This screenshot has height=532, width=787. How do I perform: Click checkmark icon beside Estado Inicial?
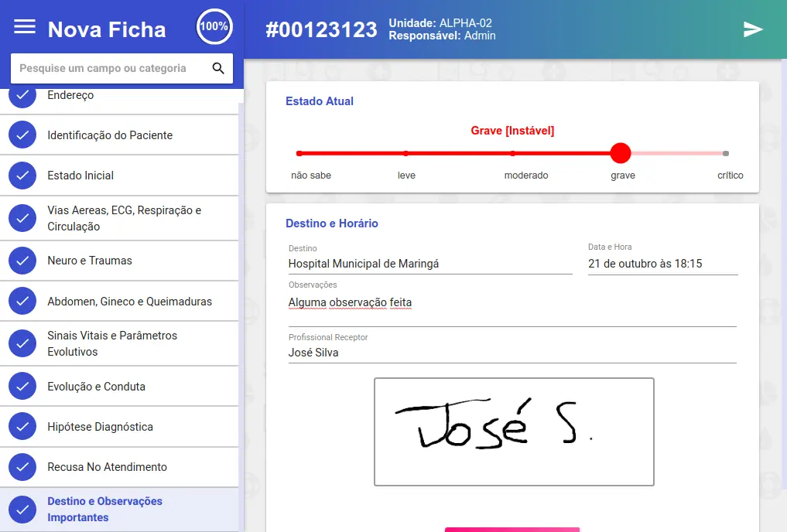point(22,176)
